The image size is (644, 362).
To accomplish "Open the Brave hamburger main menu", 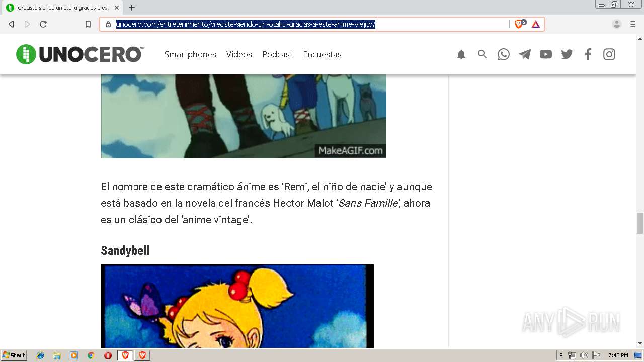I will click(633, 24).
